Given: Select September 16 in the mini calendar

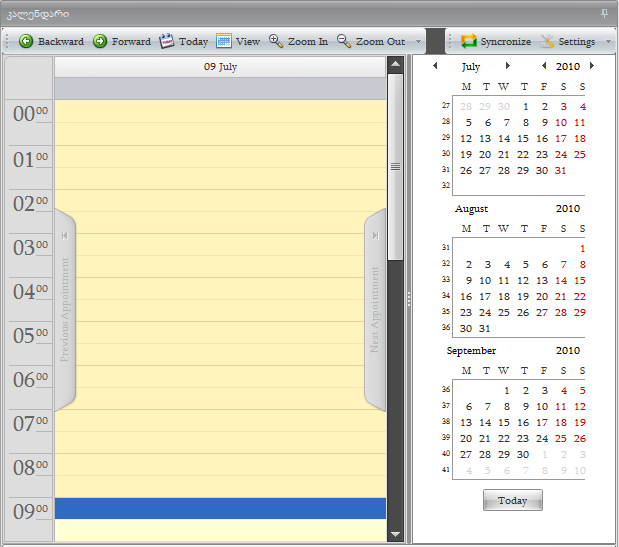Looking at the screenshot, I should pos(523,423).
